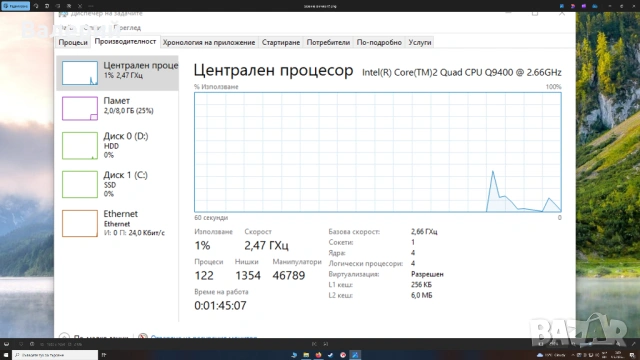640x360 pixels.
Task: Click the L2 кеш 6,0 МБ value
Action: (x=421, y=295)
